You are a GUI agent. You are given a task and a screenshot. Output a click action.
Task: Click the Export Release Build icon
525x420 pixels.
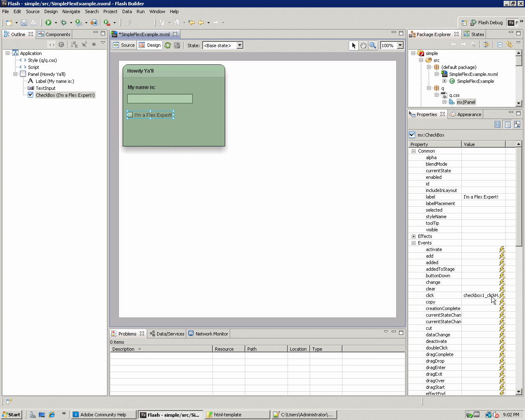pos(94,23)
